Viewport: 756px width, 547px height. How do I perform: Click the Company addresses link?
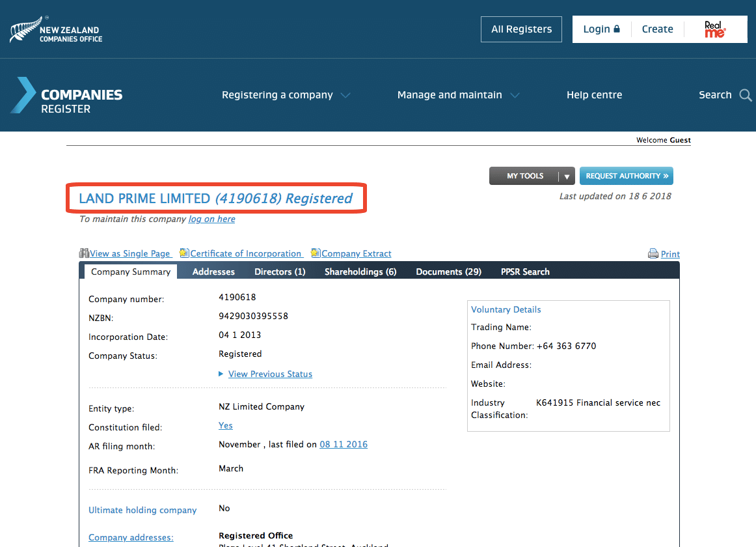(131, 537)
